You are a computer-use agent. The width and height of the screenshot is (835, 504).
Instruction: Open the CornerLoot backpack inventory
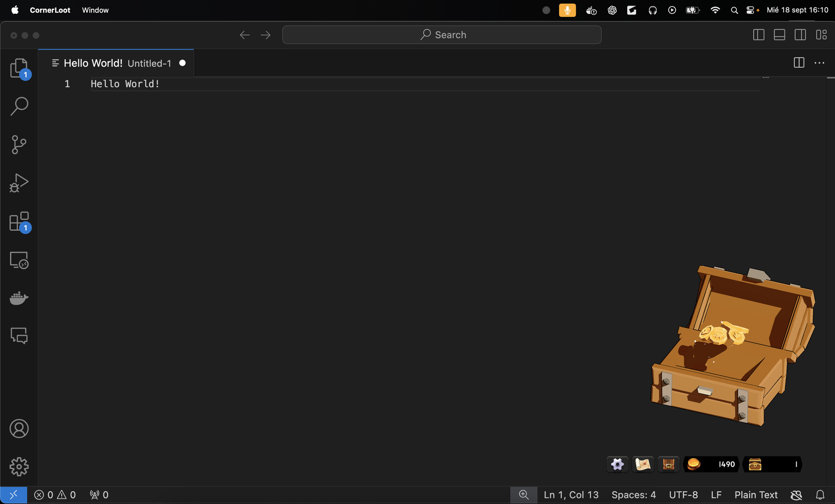[x=669, y=464]
